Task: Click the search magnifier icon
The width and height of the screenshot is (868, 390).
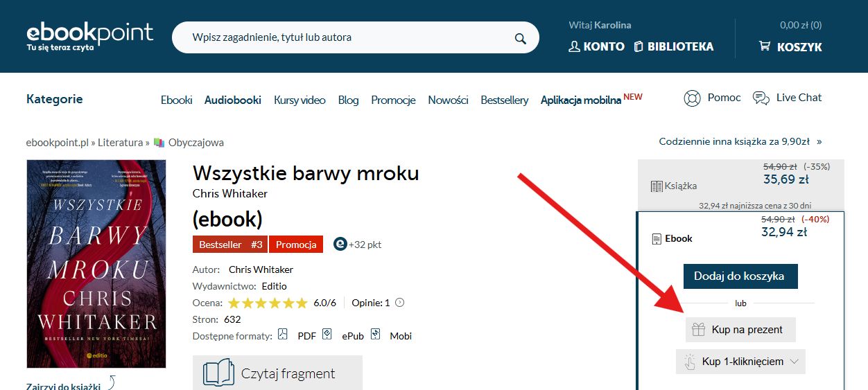Action: [520, 38]
